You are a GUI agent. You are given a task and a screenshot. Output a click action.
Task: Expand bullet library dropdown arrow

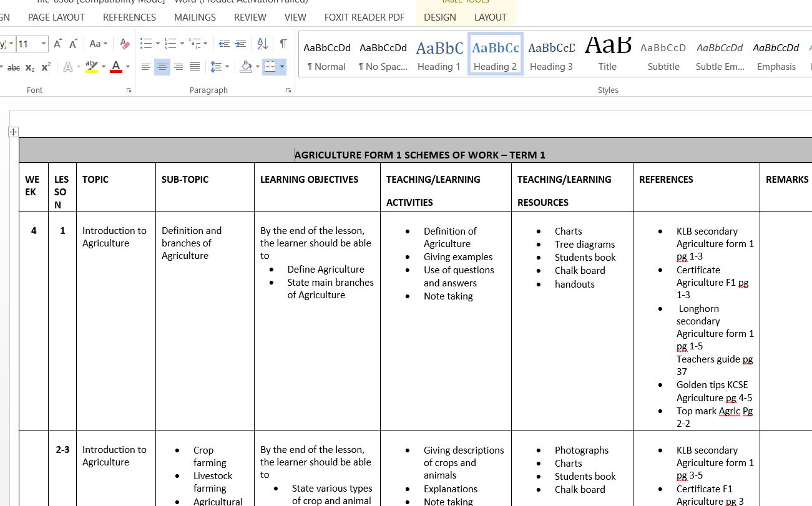click(x=157, y=44)
